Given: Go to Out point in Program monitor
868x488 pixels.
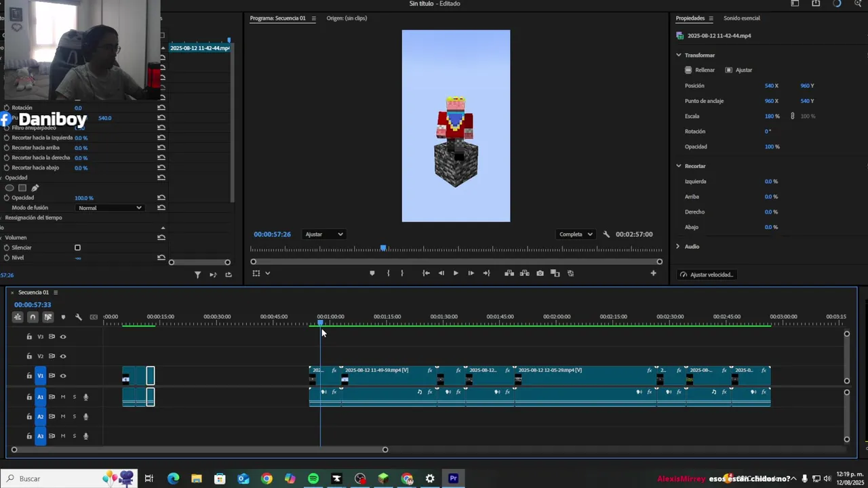Looking at the screenshot, I should point(486,273).
